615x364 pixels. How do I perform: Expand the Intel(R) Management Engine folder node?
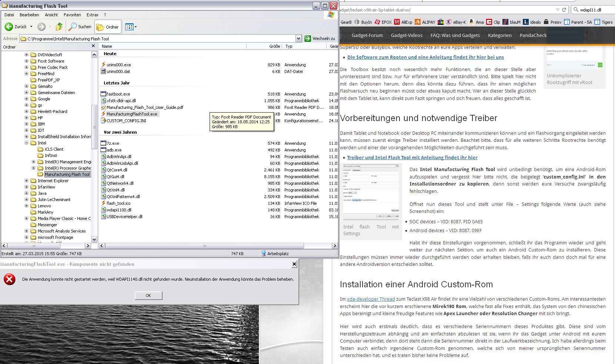(x=33, y=162)
